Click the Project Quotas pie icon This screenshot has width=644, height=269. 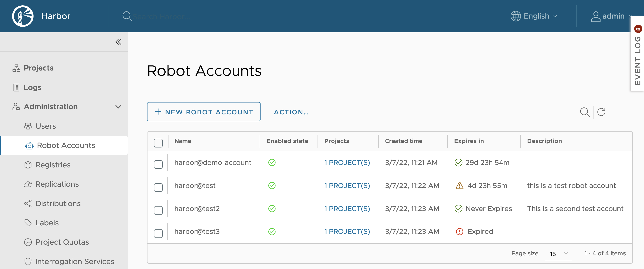pyautogui.click(x=28, y=242)
